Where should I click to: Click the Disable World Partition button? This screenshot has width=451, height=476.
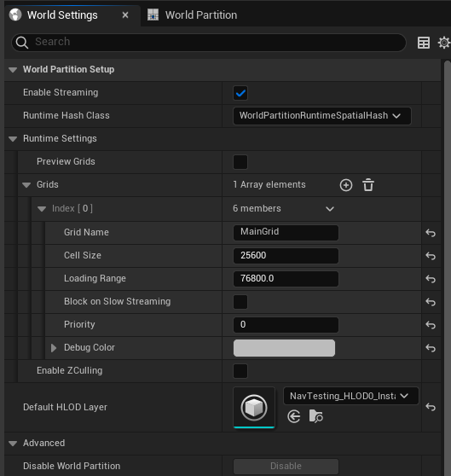(x=286, y=466)
